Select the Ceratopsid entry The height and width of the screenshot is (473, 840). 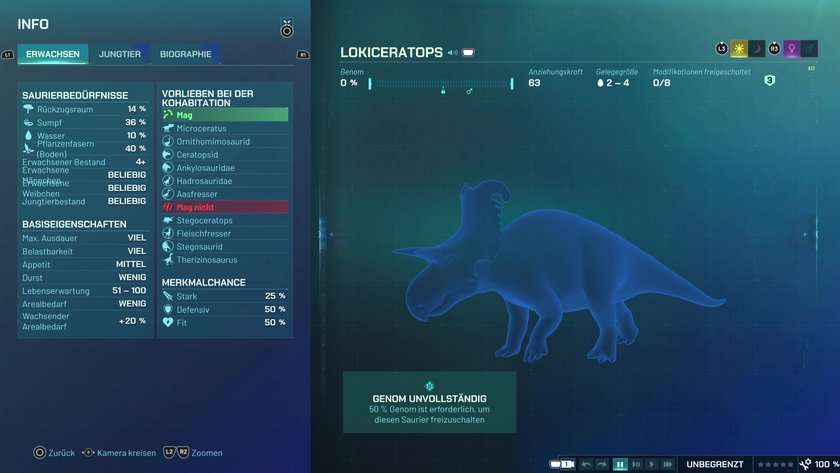[x=225, y=155]
